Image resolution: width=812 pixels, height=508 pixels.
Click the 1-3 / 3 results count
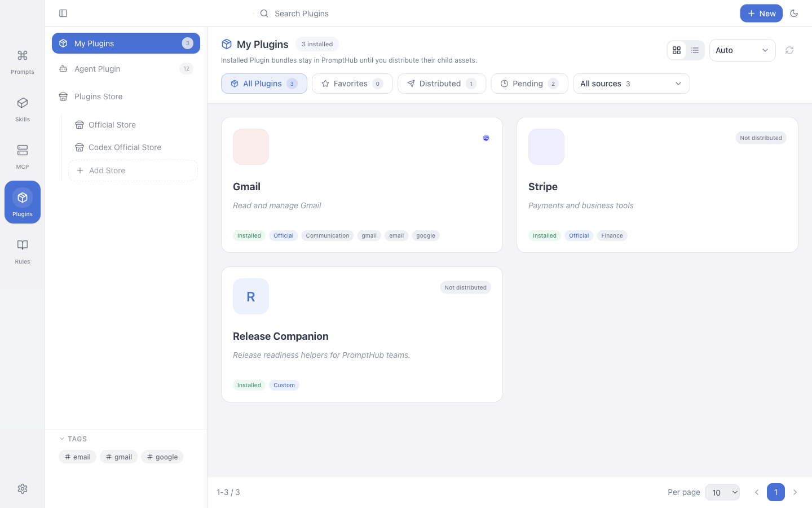pos(228,492)
